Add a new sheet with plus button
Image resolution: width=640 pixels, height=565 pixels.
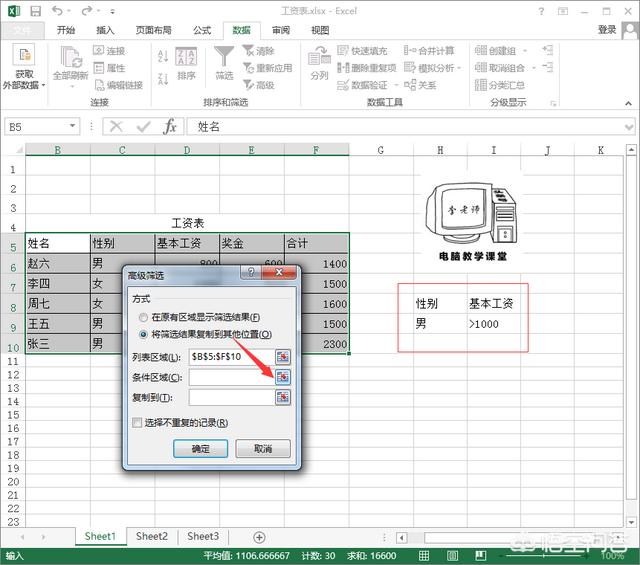tap(259, 537)
